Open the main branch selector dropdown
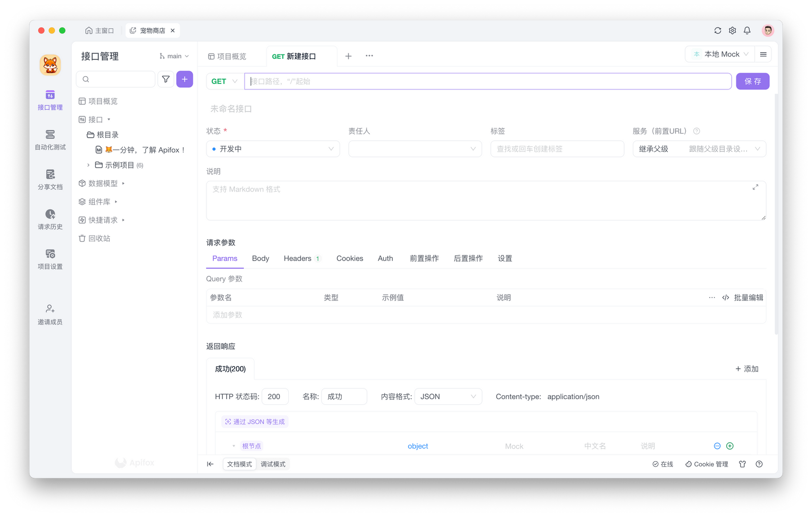 coord(174,56)
